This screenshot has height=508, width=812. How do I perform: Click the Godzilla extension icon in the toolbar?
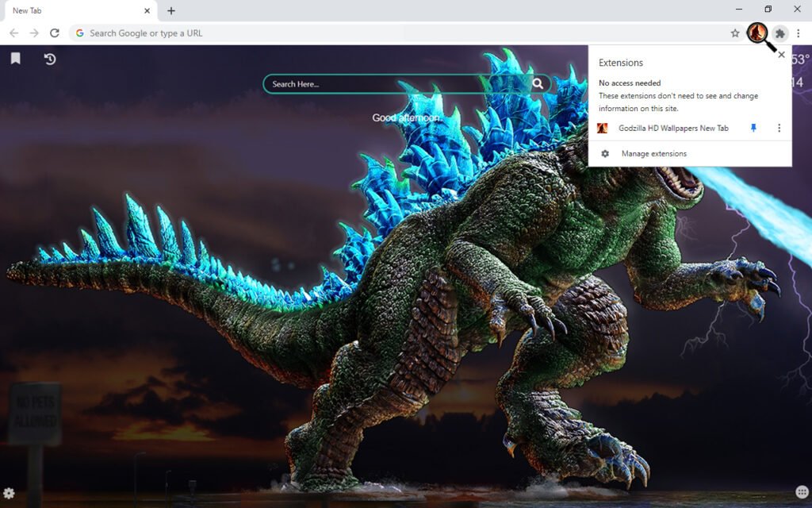(758, 33)
